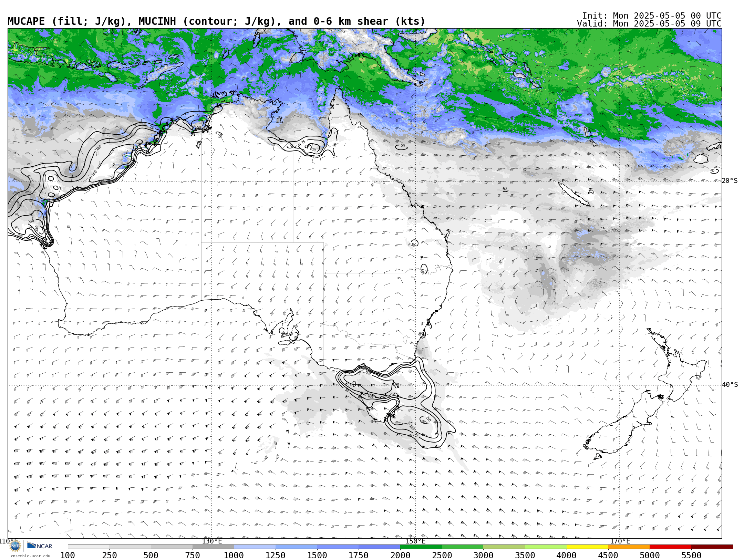
Task: Click the 130°E longitude label
Action: tap(212, 541)
